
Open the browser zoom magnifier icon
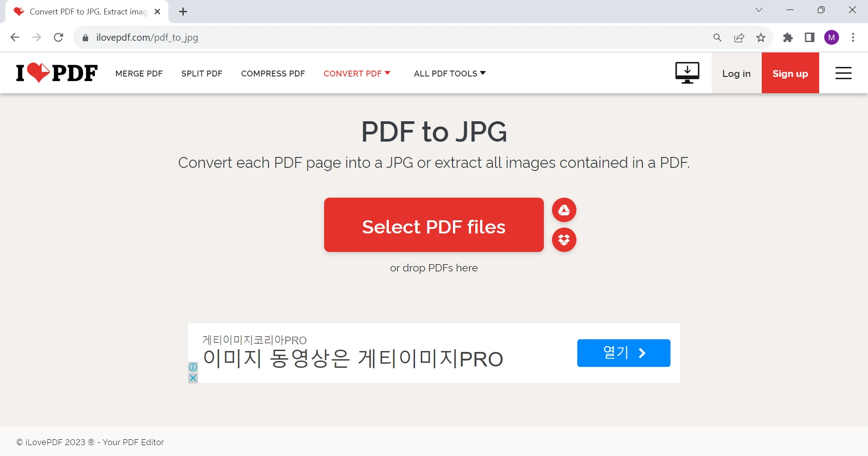coord(717,38)
